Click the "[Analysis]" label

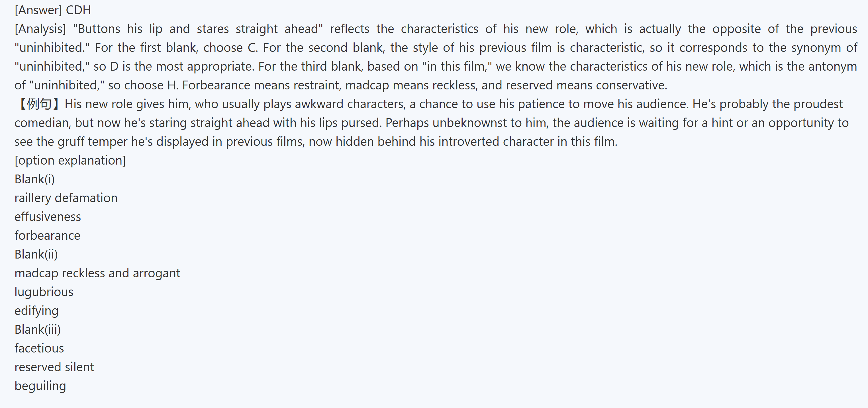click(x=40, y=29)
